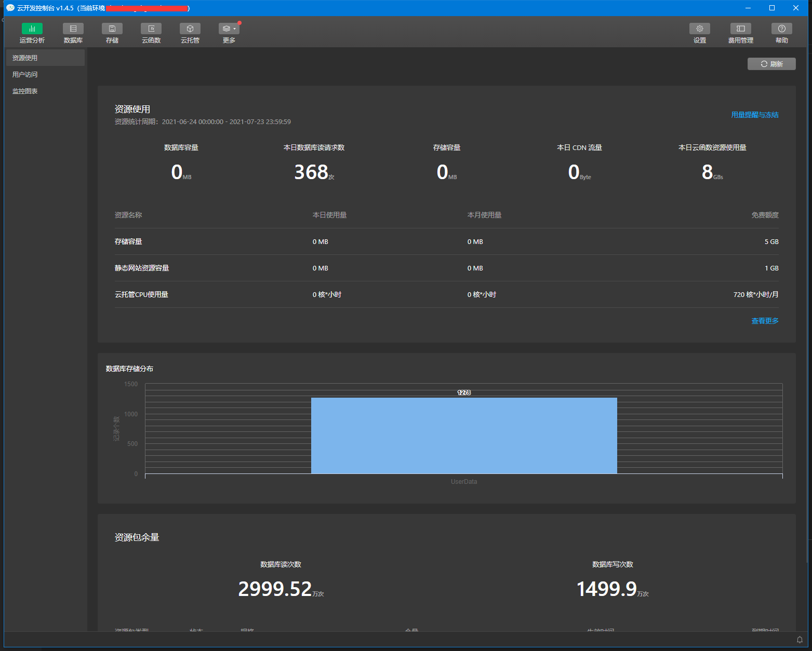Click the 1499.9 万次 database writes value
Image resolution: width=812 pixels, height=651 pixels.
613,589
